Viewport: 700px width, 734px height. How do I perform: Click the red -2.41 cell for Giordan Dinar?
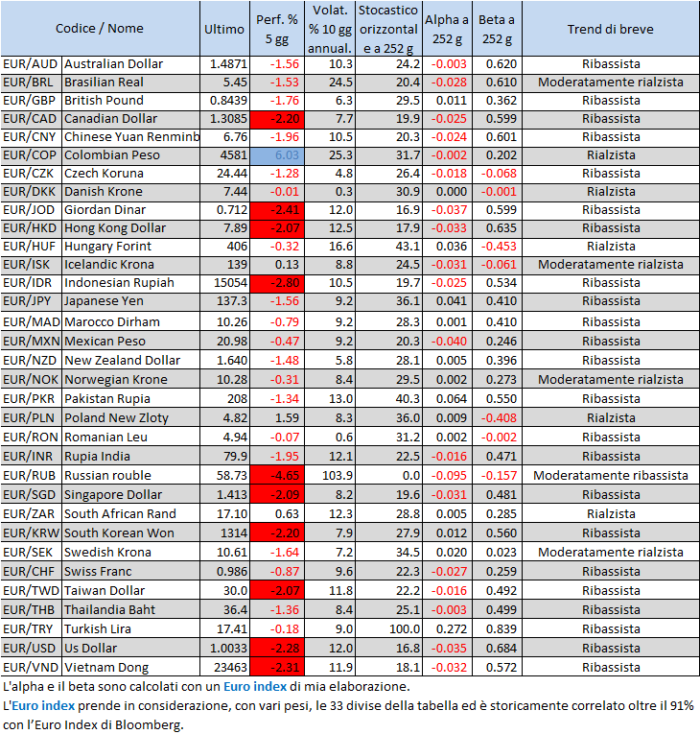coord(277,210)
